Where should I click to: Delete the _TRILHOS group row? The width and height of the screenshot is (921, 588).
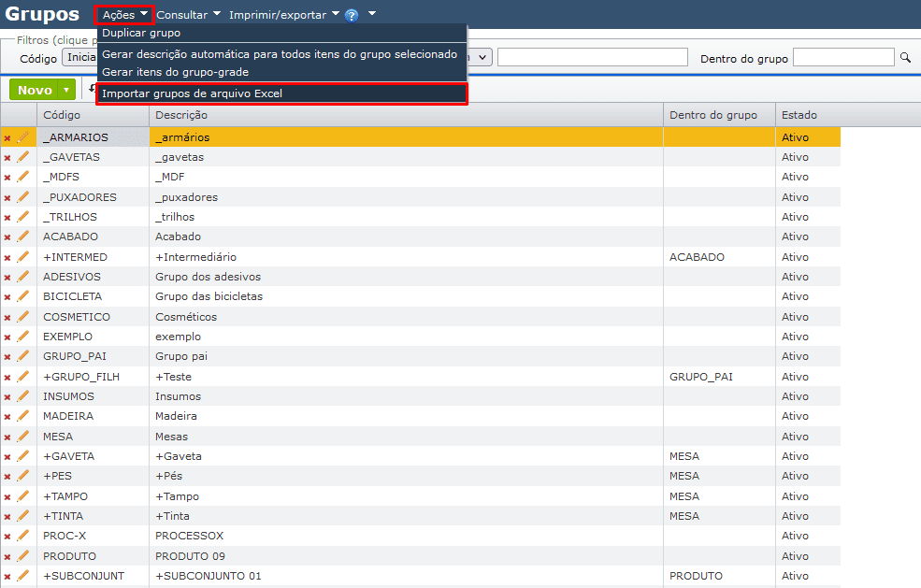[7, 218]
